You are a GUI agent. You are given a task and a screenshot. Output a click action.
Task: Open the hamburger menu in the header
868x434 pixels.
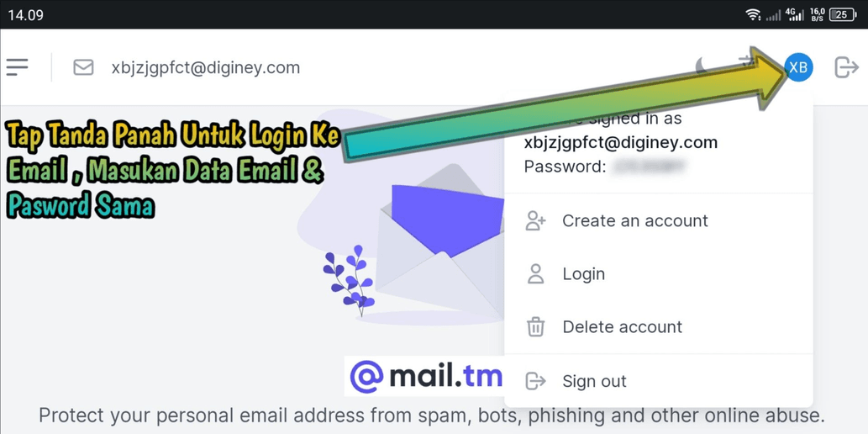tap(17, 67)
